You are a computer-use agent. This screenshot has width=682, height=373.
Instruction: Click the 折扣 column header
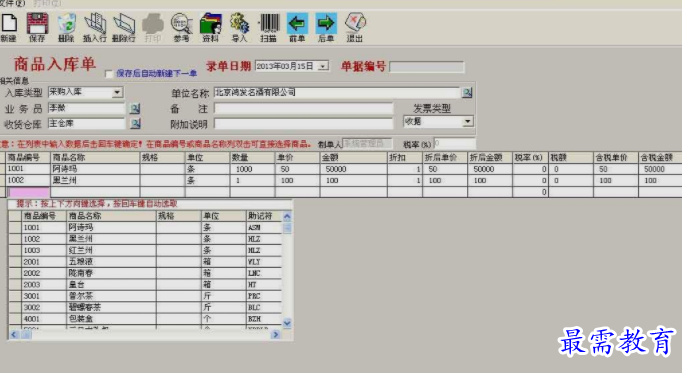[405, 157]
